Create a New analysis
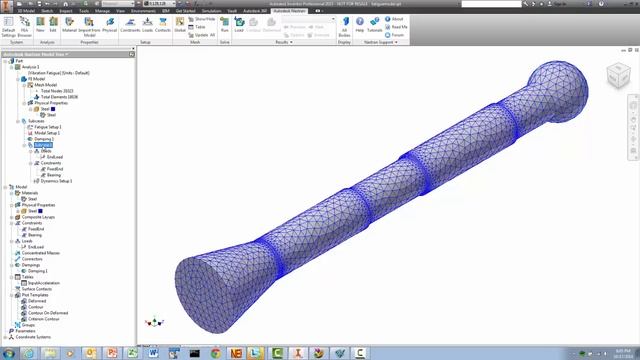640x360 pixels. tap(40, 25)
